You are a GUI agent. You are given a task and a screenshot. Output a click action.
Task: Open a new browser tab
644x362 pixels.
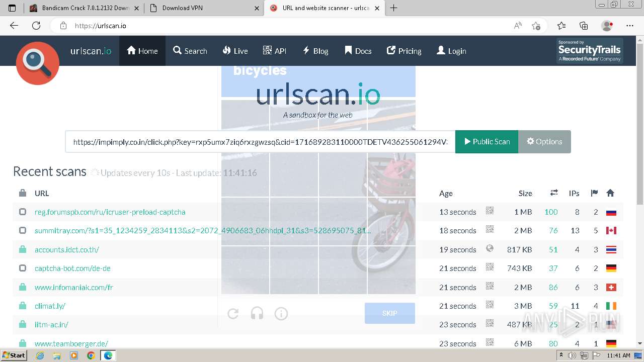393,8
